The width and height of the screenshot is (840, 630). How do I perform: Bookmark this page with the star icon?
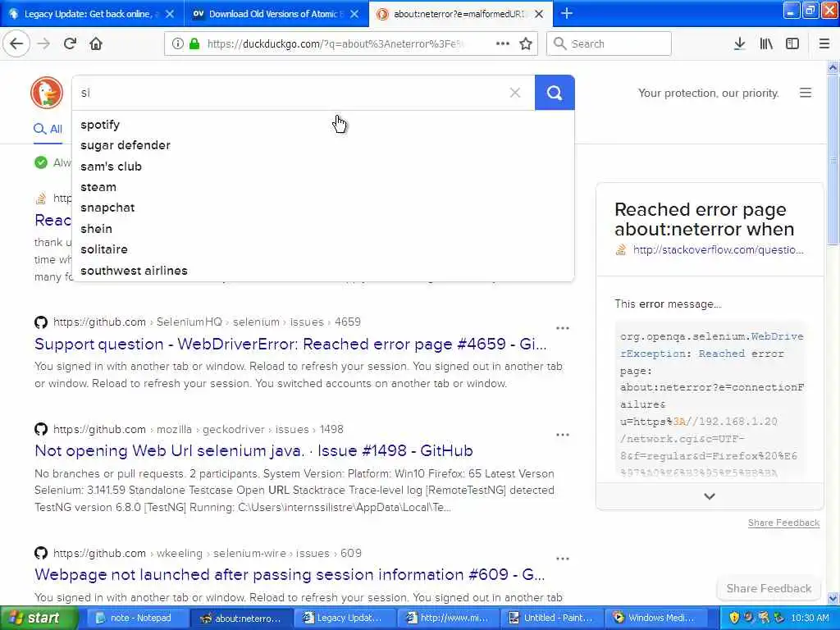click(x=526, y=43)
